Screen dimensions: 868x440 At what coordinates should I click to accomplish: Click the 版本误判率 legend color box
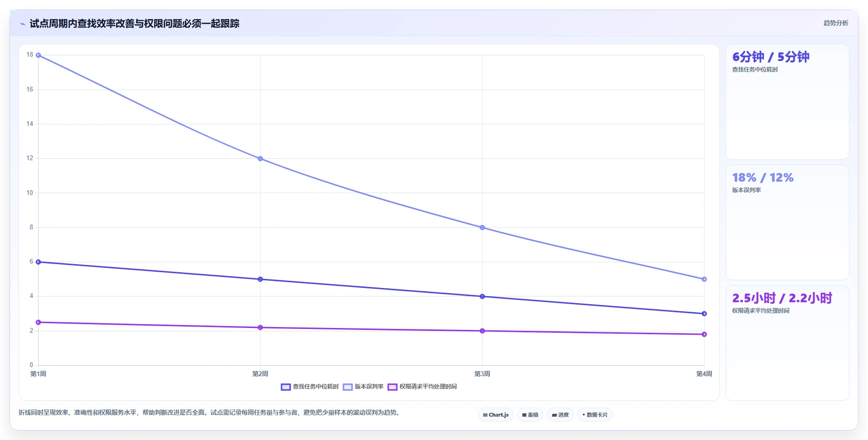click(x=348, y=387)
